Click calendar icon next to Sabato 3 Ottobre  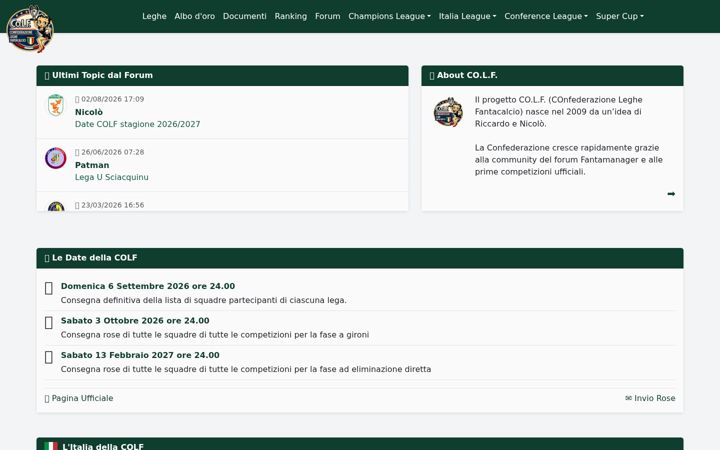(49, 323)
